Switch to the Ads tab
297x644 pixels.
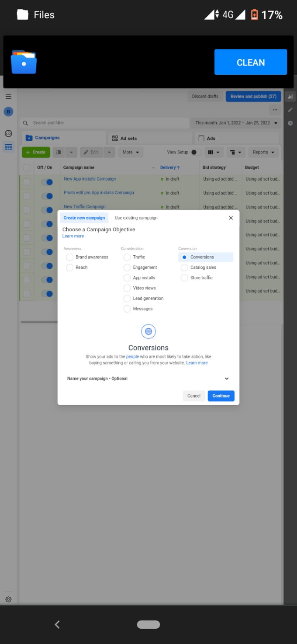click(x=236, y=138)
